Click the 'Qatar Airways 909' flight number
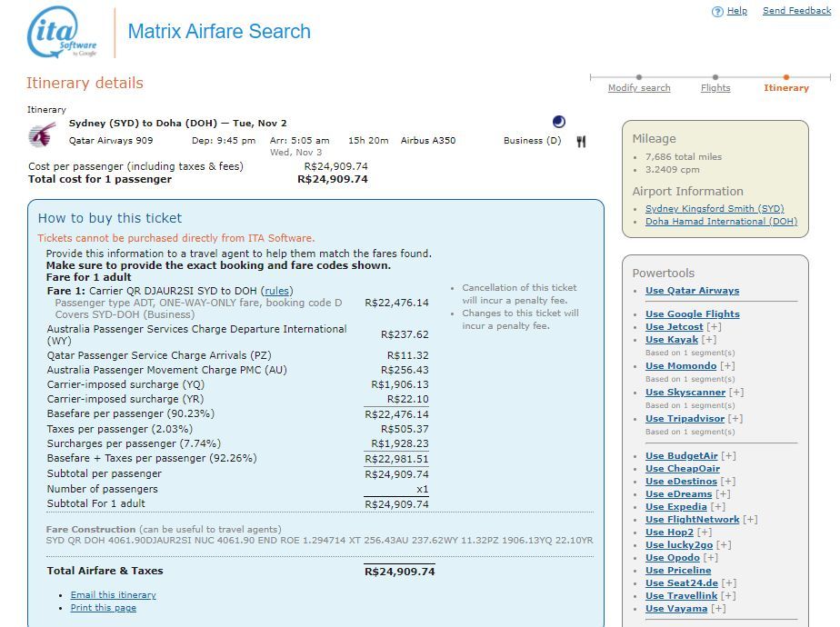840x627 pixels. [111, 140]
